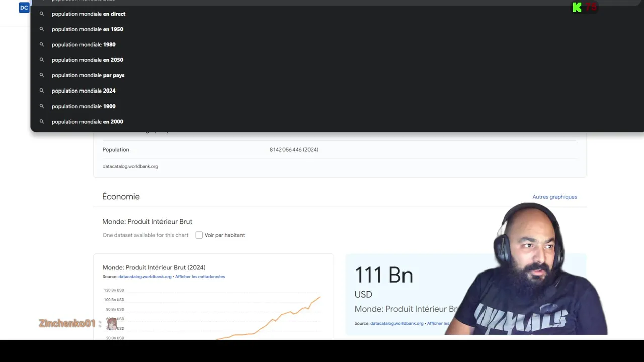Click search icon beside 'population mondiale 1980'
Image resolution: width=644 pixels, height=362 pixels.
click(42, 44)
